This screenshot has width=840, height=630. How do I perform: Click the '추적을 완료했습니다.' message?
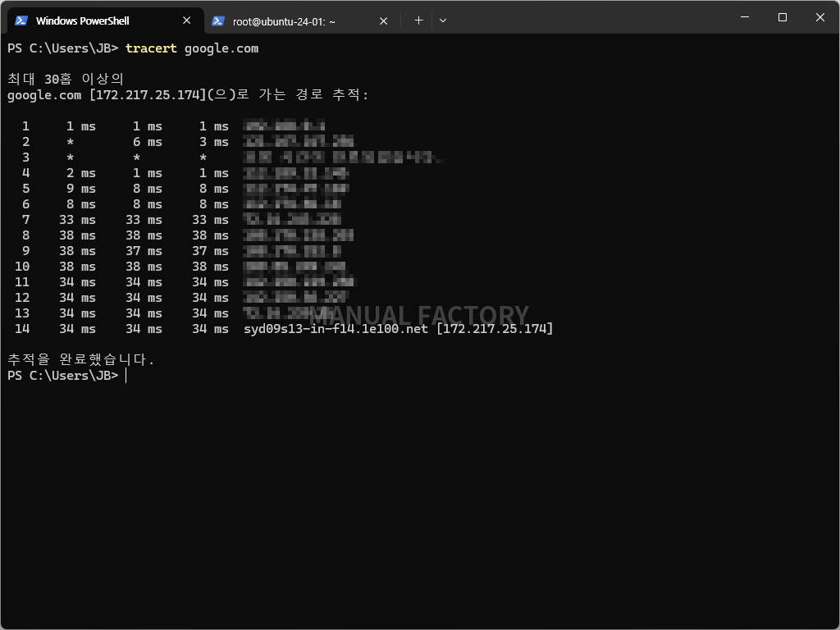(x=81, y=359)
